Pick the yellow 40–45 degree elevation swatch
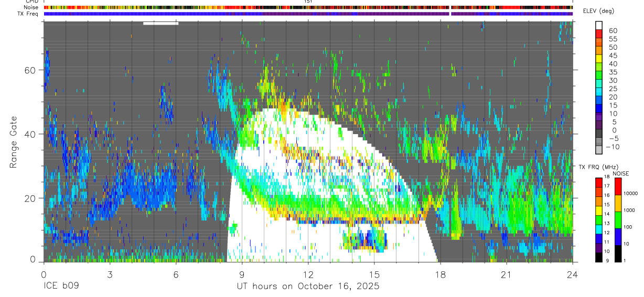 pos(599,60)
